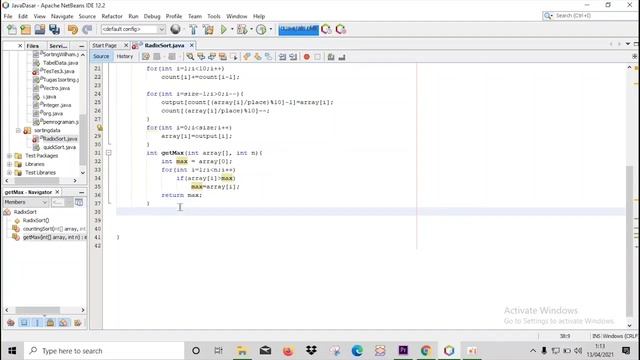This screenshot has height=360, width=640.
Task: Click the New Project toolbar icon
Action: (x=25, y=29)
